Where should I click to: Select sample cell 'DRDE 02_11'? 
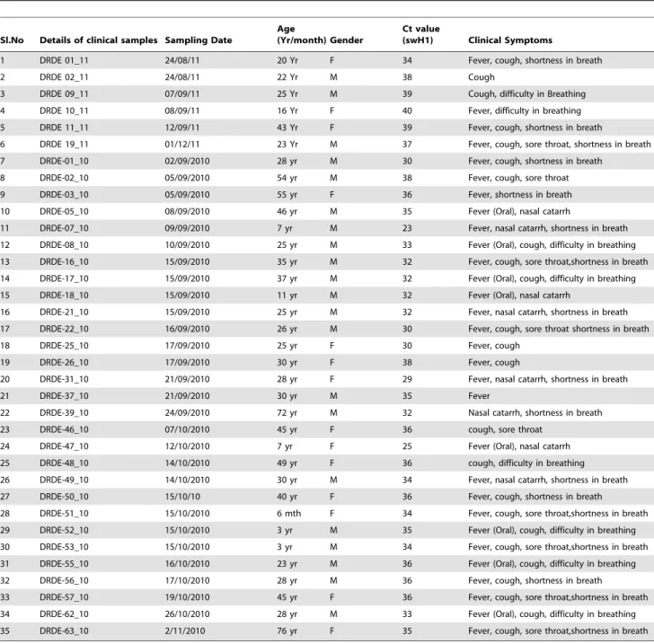(64, 77)
